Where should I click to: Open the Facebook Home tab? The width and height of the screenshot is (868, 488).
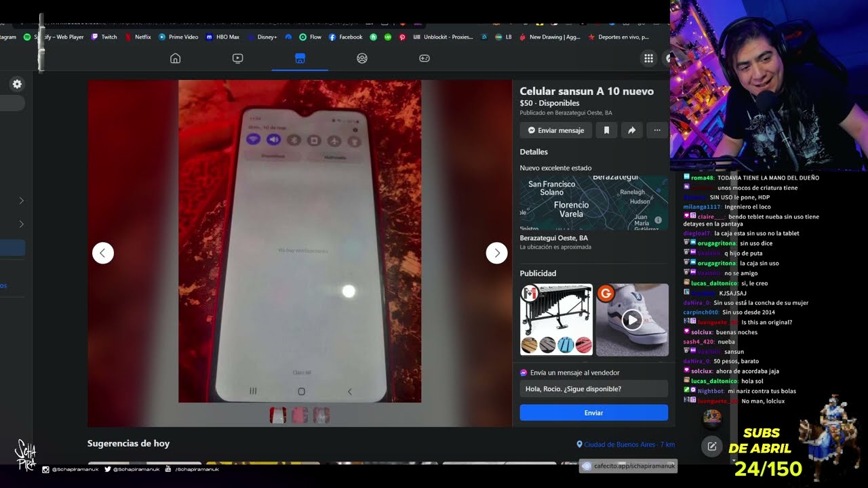pos(175,58)
